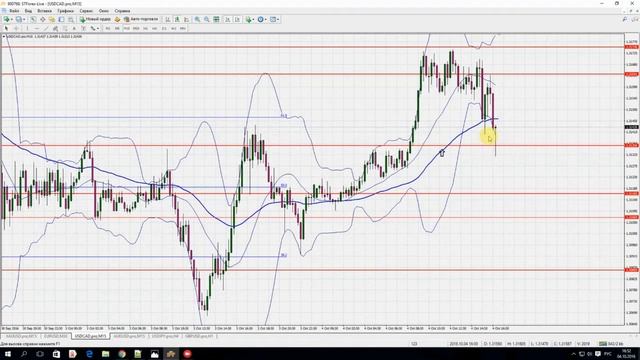This screenshot has height=360, width=640.
Task: Click the connection status traffic indicator
Action: (610, 344)
